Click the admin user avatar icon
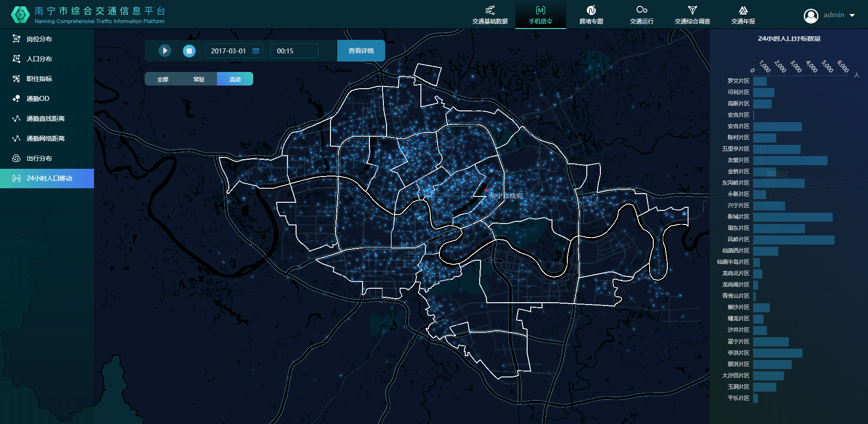This screenshot has width=868, height=424. point(811,16)
